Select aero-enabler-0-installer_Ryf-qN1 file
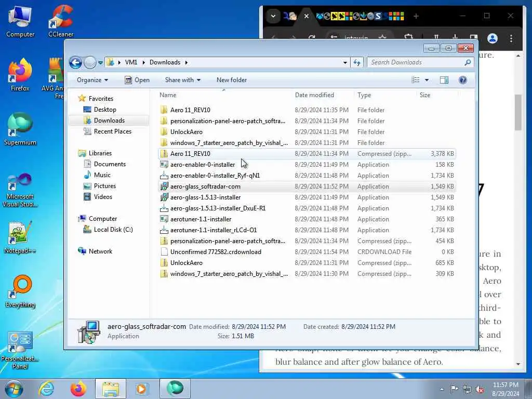This screenshot has width=532, height=399. coord(307,176)
